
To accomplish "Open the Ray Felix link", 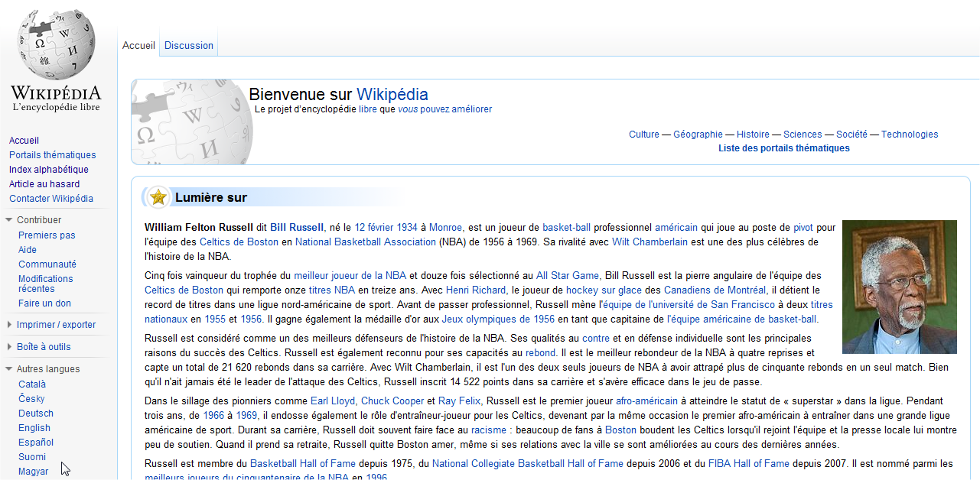I will (459, 401).
